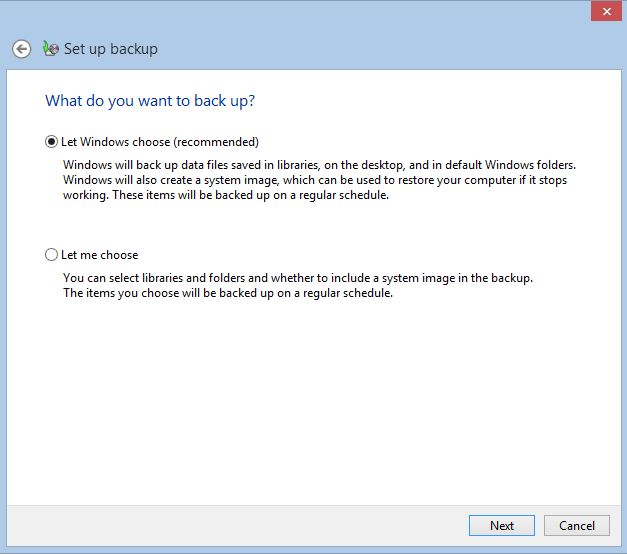Screen dimensions: 627x554
Task: Click the line 'The items you choose will be backed up'
Action: [x=228, y=293]
